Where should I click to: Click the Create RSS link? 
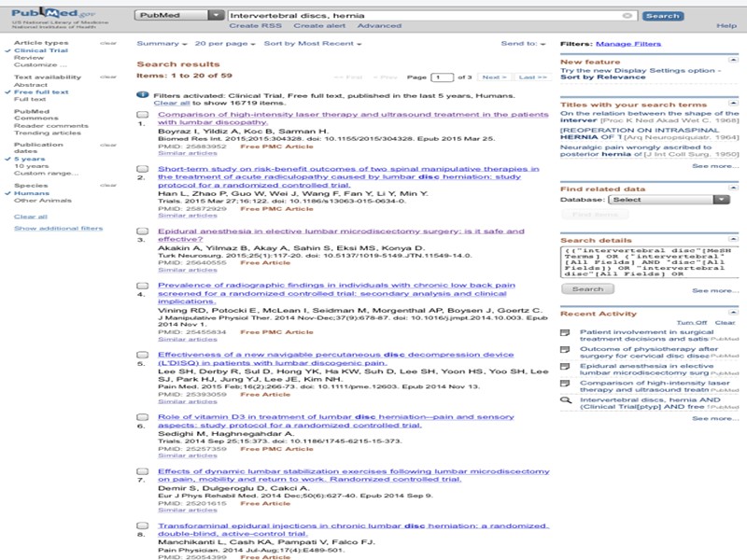(x=255, y=26)
